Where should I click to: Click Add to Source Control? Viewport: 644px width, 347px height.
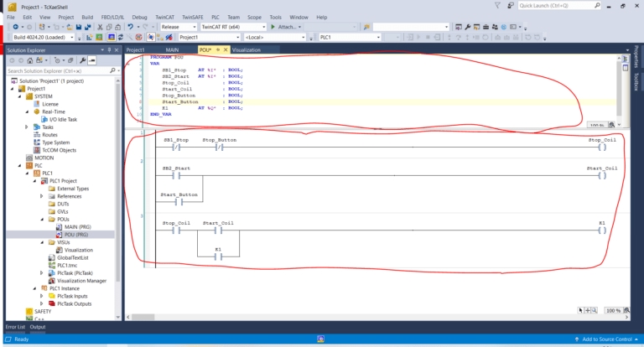pos(606,339)
